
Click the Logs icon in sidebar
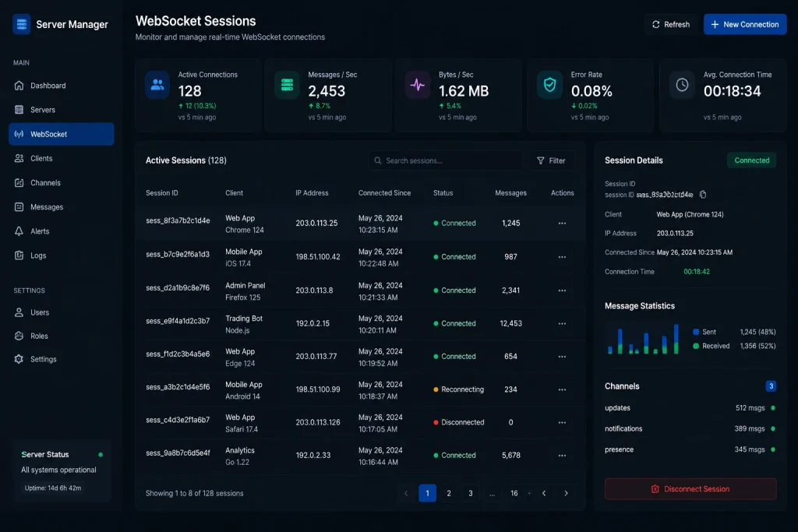tap(19, 255)
